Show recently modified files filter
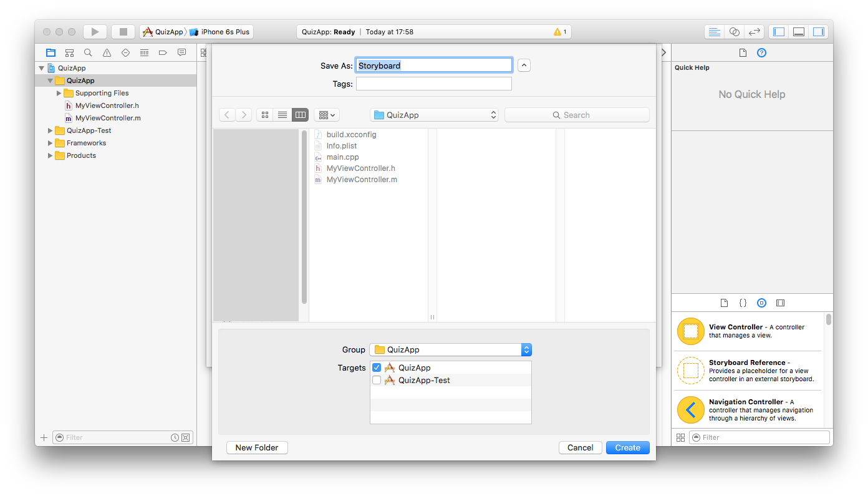Image resolution: width=868 pixels, height=496 pixels. 175,437
